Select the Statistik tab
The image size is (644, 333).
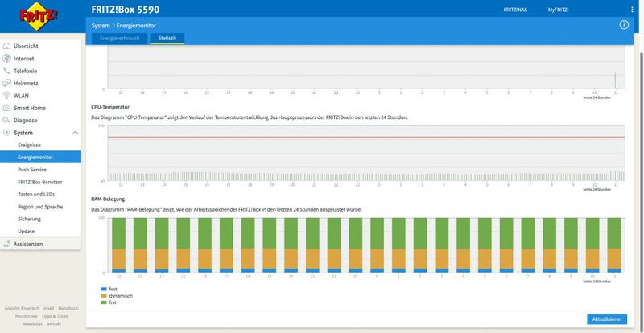pyautogui.click(x=167, y=38)
